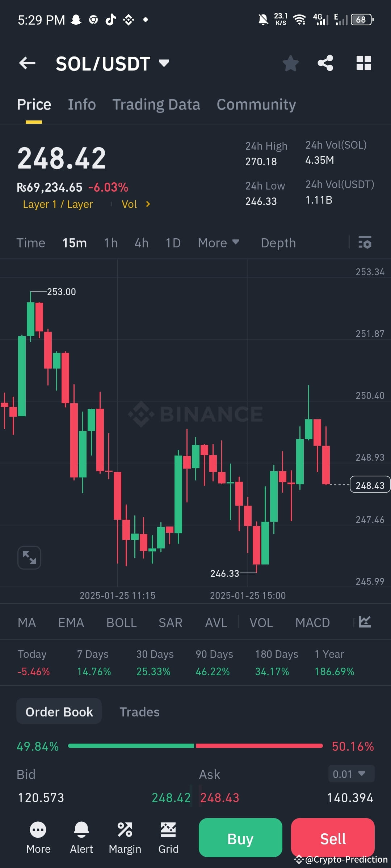Tap the Binance notification icon in the status bar
The height and width of the screenshot is (868, 391).
(129, 20)
